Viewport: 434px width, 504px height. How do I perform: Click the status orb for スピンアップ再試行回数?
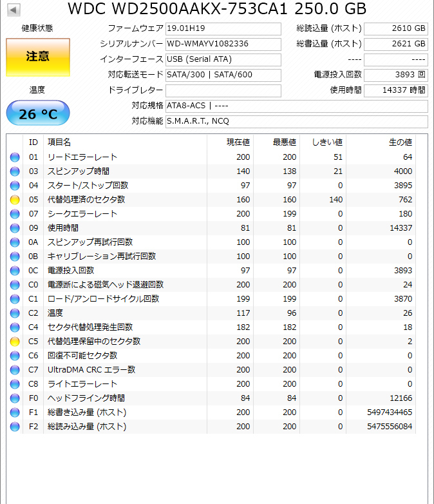coord(15,242)
